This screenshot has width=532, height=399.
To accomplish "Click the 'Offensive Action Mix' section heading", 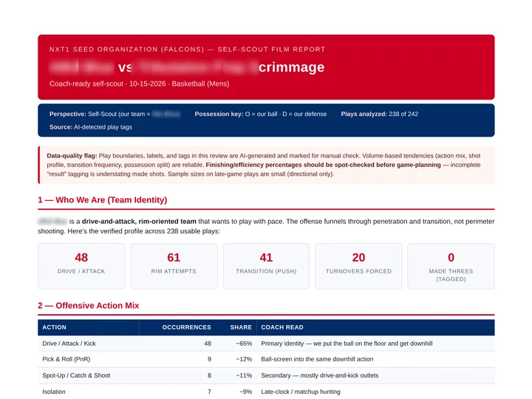I will coord(89,305).
